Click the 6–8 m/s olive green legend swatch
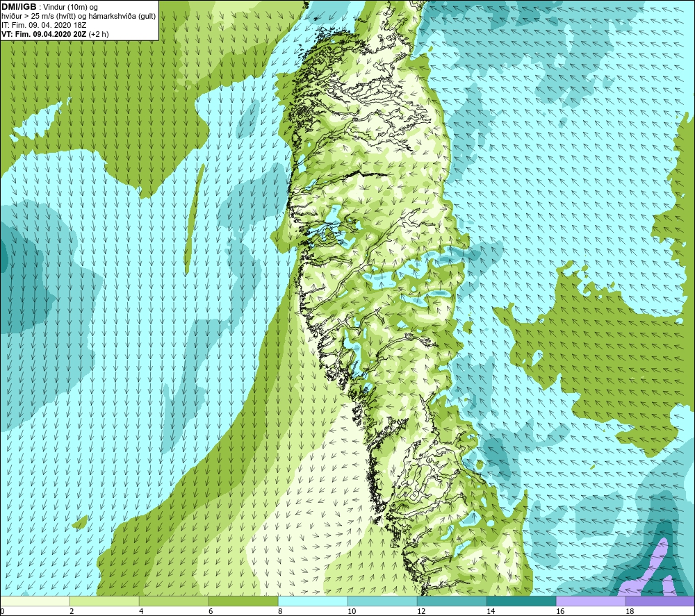Screen dimensions: 695x616 point(243,601)
